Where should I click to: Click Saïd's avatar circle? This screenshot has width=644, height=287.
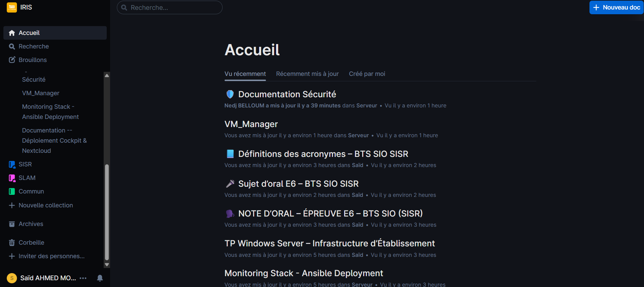(x=12, y=278)
